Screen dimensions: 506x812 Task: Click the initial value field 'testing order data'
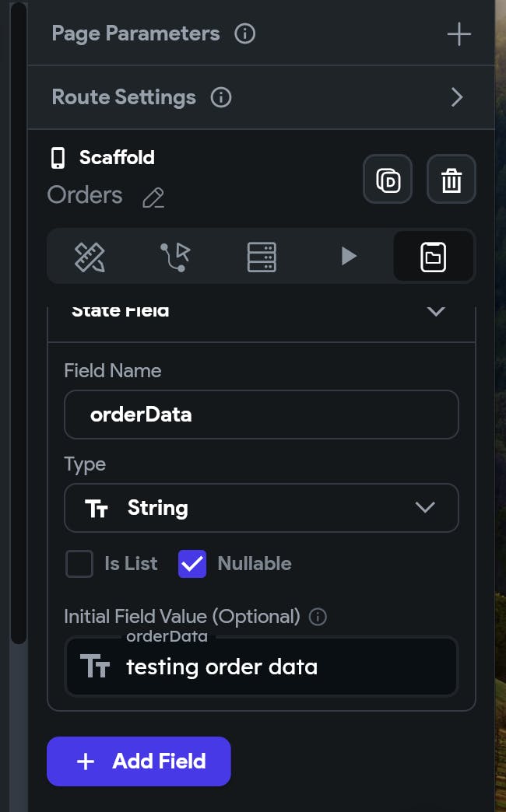261,667
